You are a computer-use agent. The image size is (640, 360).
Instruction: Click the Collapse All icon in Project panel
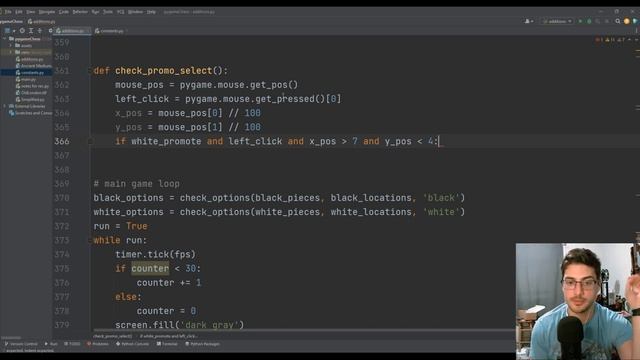(40, 31)
